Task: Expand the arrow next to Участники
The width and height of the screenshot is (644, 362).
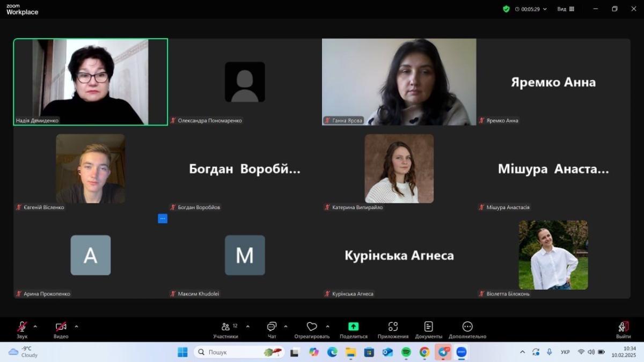Action: click(247, 326)
